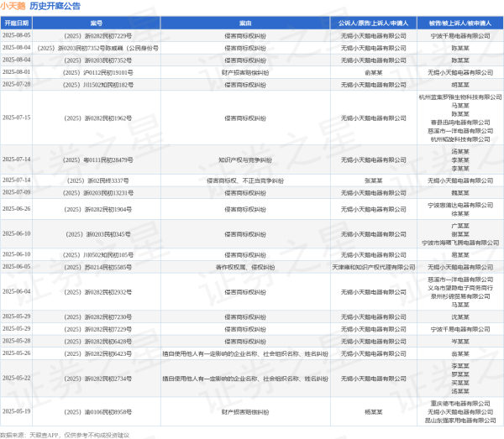Open case 苏0214民初5585号
504x439 pixels.
coord(97,266)
